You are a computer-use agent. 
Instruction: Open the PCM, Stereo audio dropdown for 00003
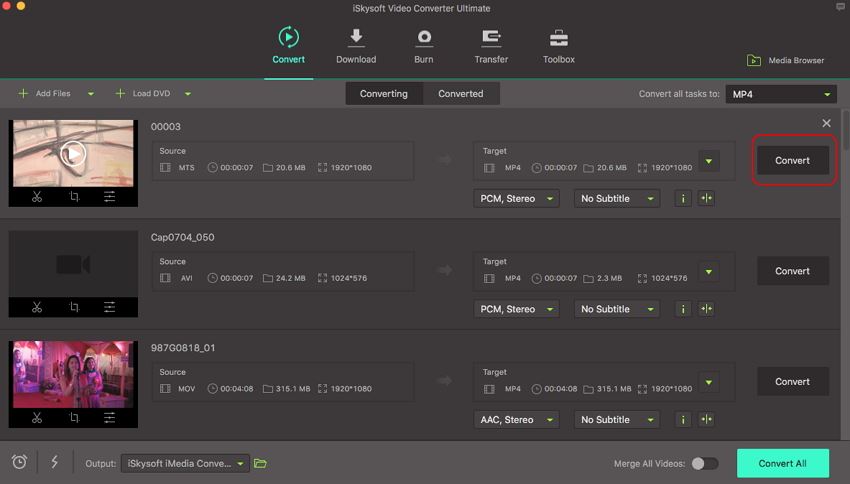pyautogui.click(x=516, y=198)
